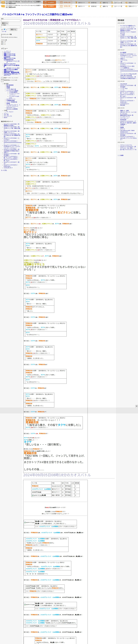Open the (タグ一覧) link under tag search
The image size is (138, 644).
click(4, 31)
